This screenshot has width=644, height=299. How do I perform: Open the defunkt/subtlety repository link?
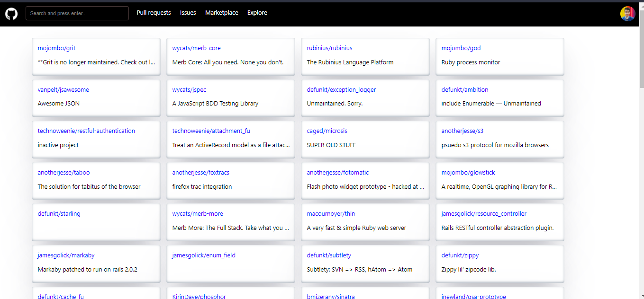click(x=329, y=255)
